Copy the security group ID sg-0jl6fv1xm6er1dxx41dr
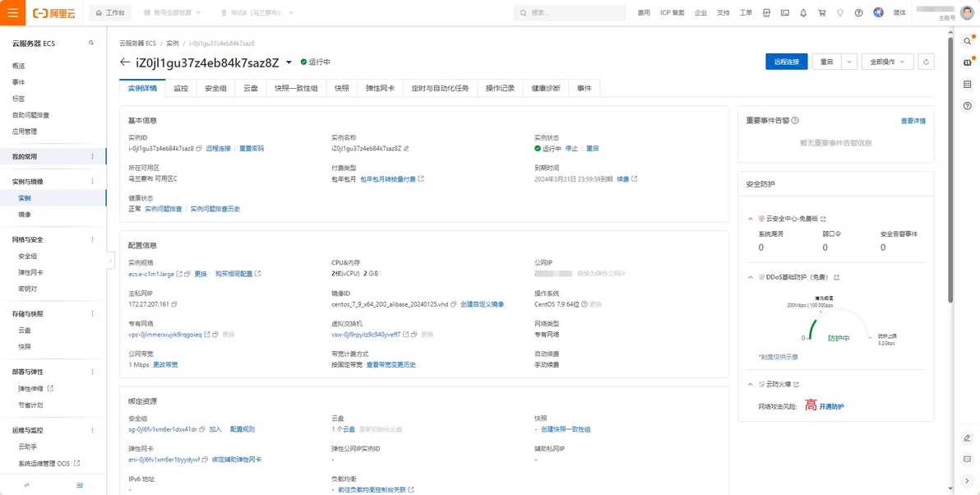This screenshot has height=495, width=980. (202, 429)
